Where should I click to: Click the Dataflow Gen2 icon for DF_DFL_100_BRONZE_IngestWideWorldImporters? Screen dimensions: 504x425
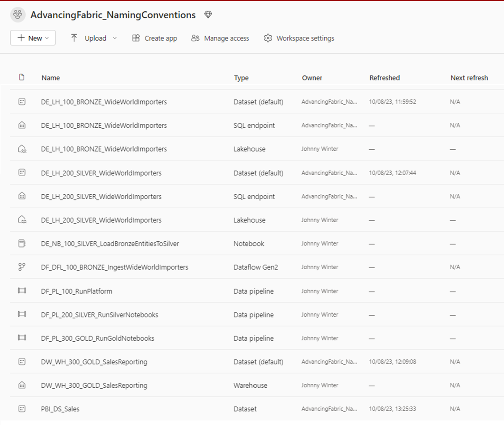pyautogui.click(x=22, y=267)
